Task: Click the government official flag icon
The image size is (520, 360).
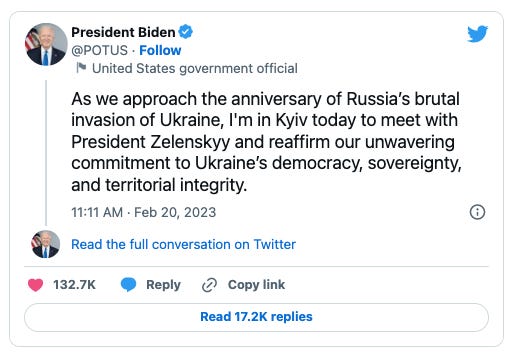Action: (81, 68)
